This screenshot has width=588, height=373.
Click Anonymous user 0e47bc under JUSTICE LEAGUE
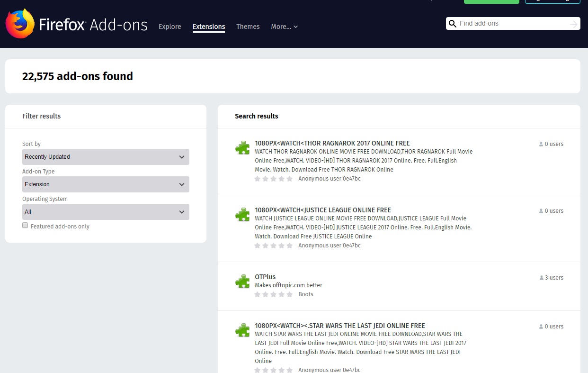330,246
